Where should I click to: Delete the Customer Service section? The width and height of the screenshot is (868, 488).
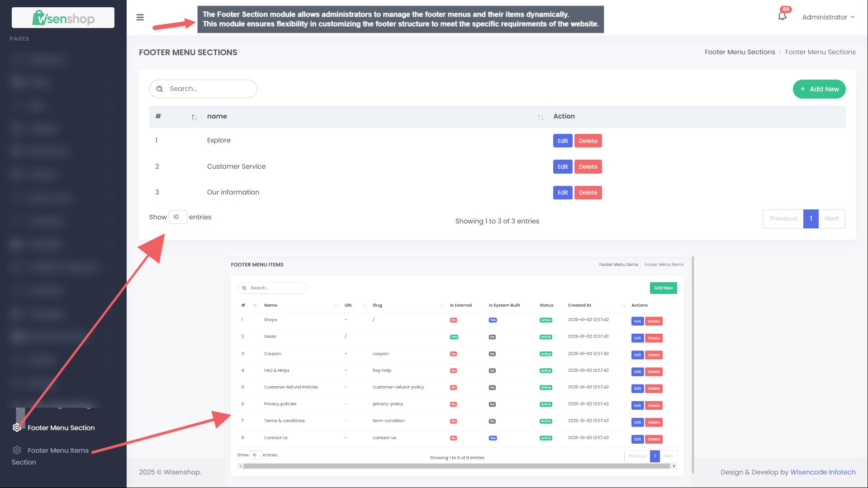click(588, 166)
